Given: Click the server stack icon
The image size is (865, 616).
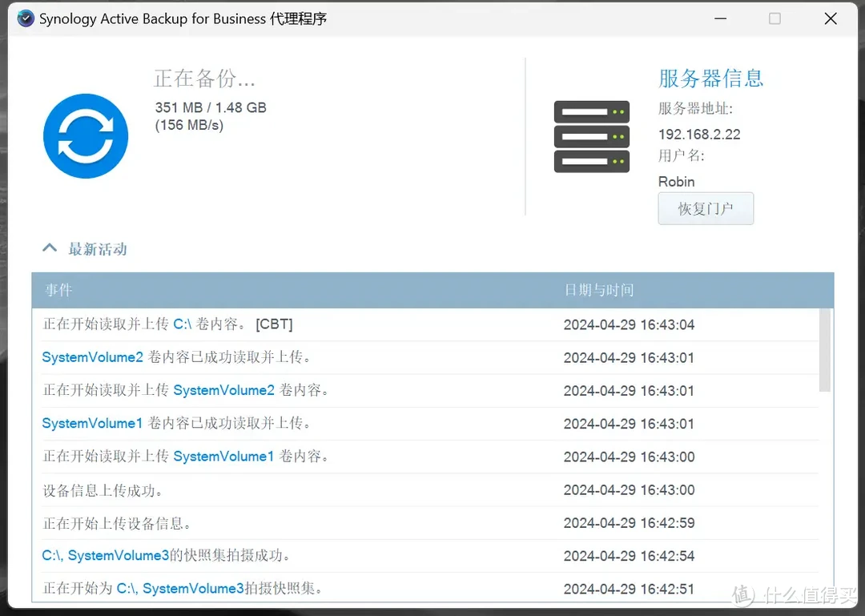Looking at the screenshot, I should coord(591,136).
